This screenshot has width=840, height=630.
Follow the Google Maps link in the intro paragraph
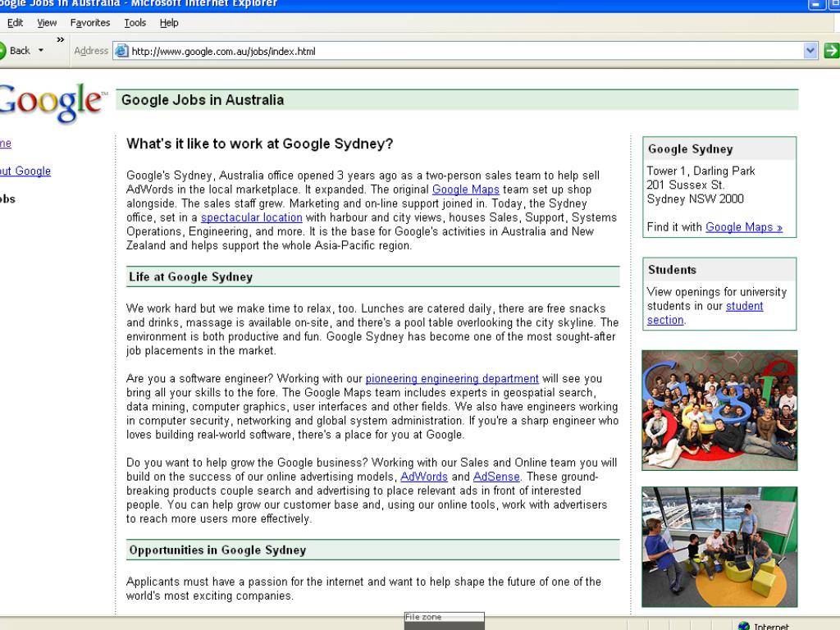(x=466, y=189)
